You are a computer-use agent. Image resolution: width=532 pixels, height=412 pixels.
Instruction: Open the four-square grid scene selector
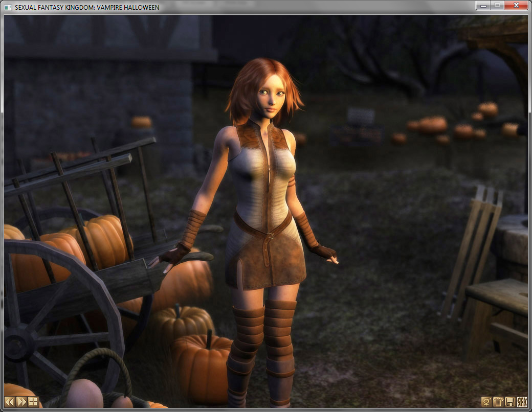pos(33,401)
